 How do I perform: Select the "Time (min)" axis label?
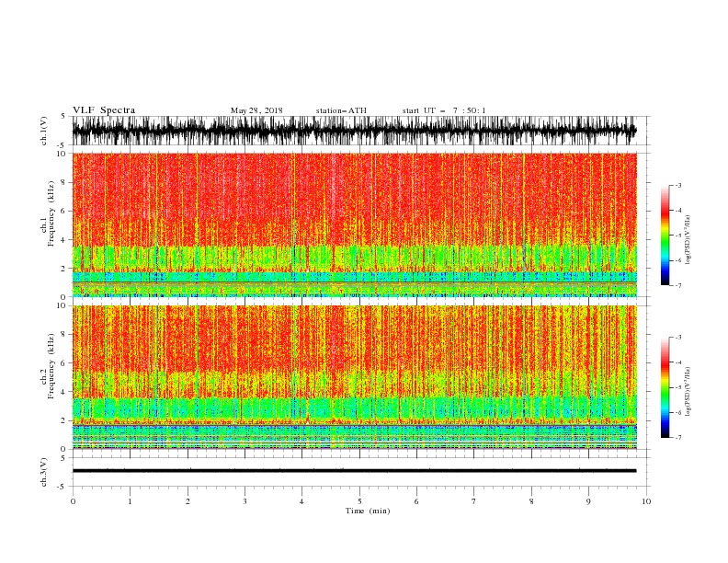(x=368, y=511)
